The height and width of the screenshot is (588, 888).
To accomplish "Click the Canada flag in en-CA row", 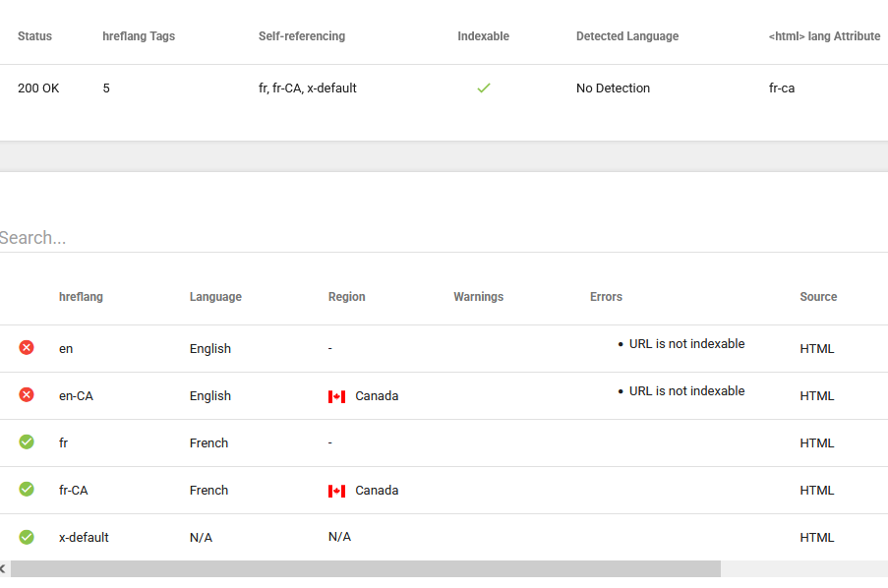I will click(336, 396).
